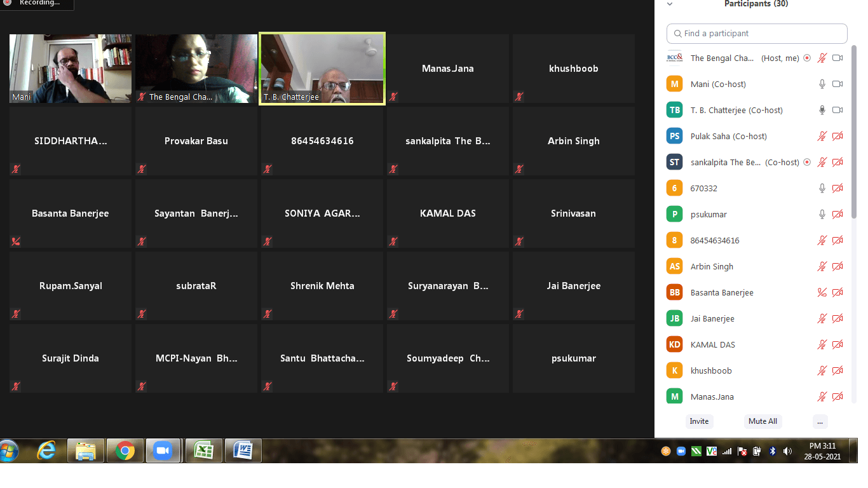Image resolution: width=868 pixels, height=488 pixels.
Task: Click the microphone icon next to Mani
Action: [x=822, y=84]
